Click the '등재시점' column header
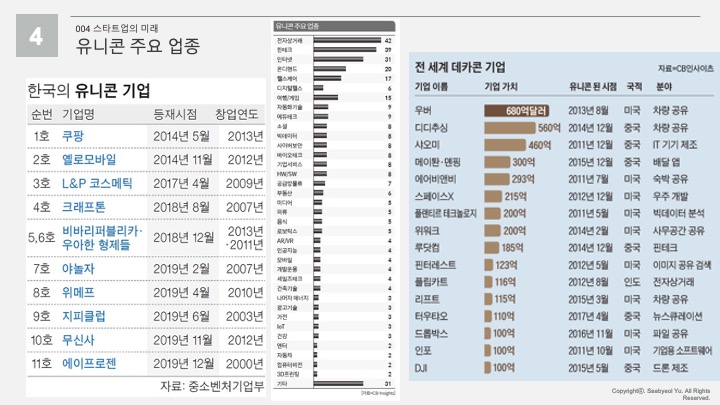Viewport: 720px width, 405px height. coord(175,114)
